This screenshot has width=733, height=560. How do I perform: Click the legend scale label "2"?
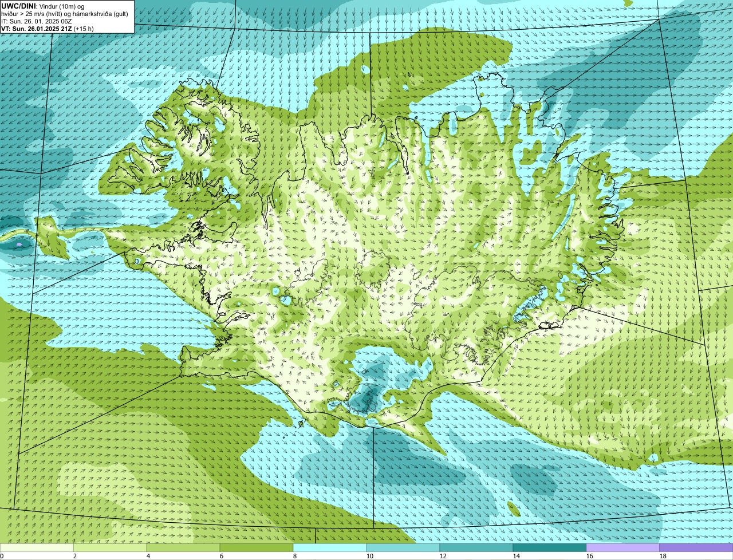tap(75, 556)
